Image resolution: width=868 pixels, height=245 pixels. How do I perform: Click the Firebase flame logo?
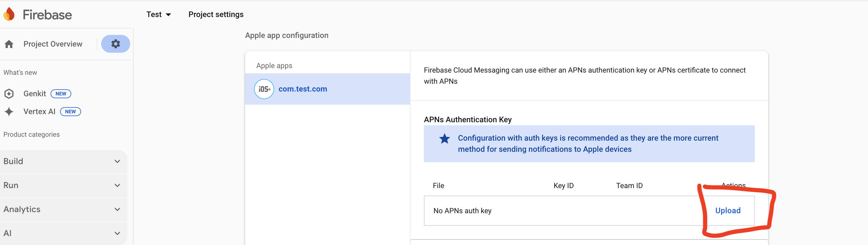pyautogui.click(x=9, y=14)
